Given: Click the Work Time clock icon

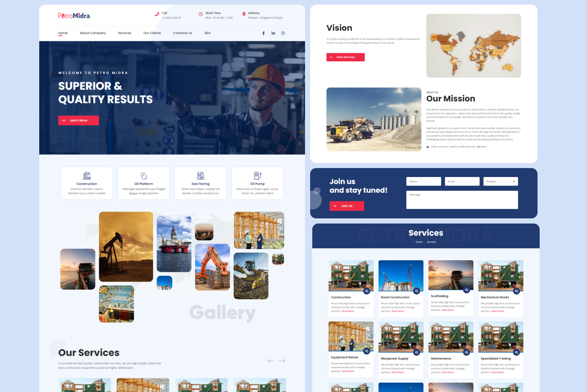Looking at the screenshot, I should (x=201, y=14).
